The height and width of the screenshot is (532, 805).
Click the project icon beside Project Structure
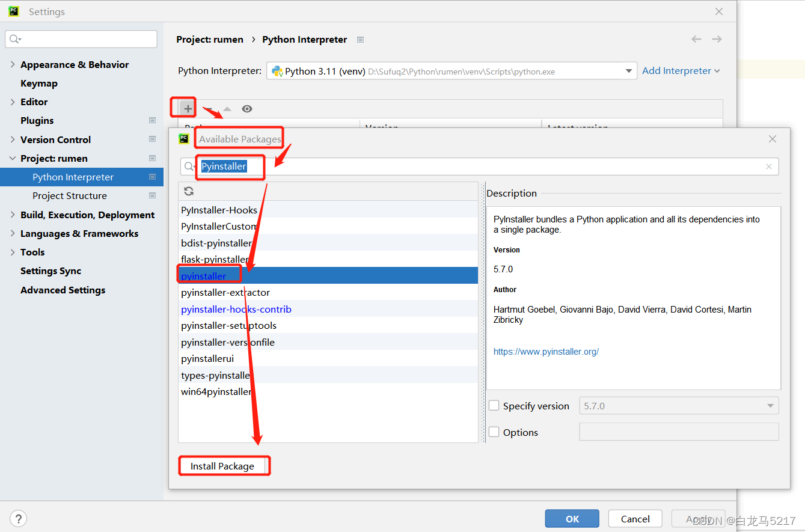152,195
